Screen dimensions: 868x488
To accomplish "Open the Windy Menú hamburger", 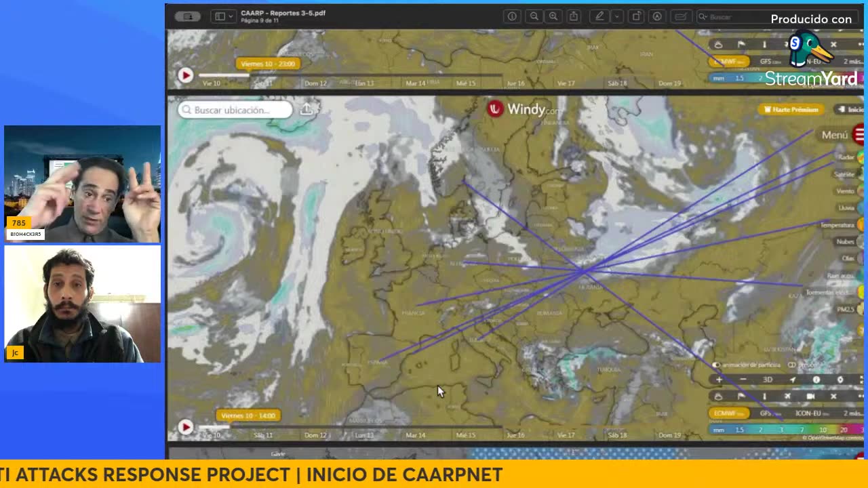I will (859, 135).
